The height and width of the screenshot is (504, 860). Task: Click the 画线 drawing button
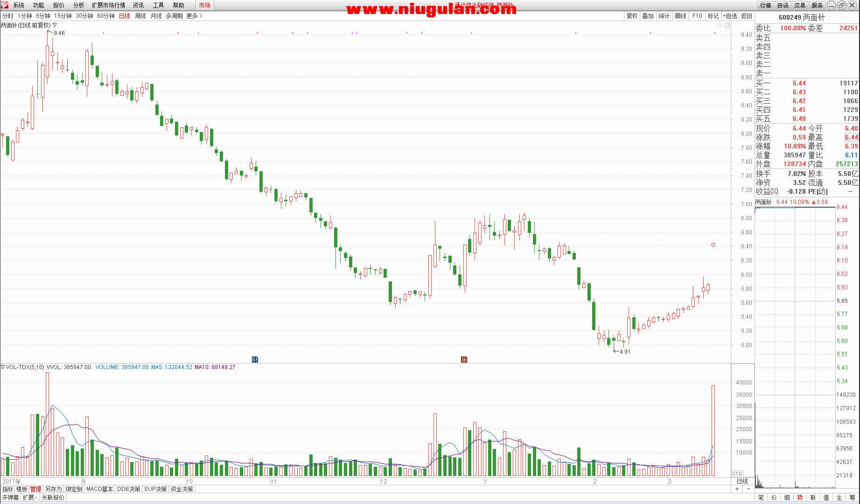681,16
